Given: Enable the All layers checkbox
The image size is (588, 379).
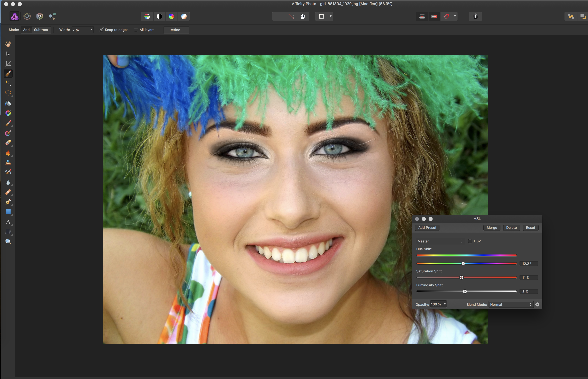Looking at the screenshot, I should point(136,30).
